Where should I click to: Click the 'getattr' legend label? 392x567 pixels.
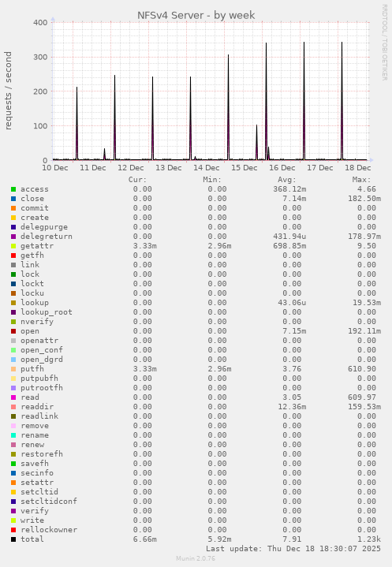tap(37, 246)
